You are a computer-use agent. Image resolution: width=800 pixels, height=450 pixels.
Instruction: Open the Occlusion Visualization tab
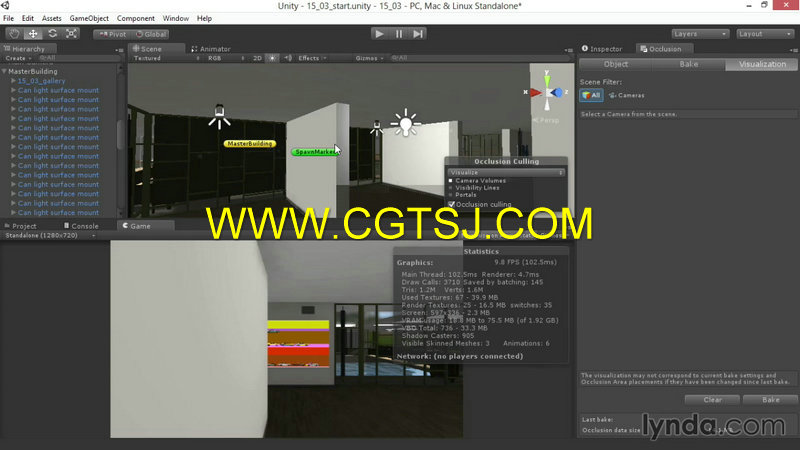tap(762, 64)
